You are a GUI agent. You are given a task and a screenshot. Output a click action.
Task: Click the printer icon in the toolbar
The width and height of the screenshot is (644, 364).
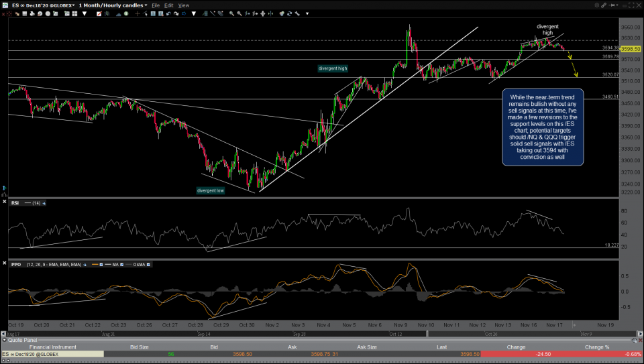[32, 13]
